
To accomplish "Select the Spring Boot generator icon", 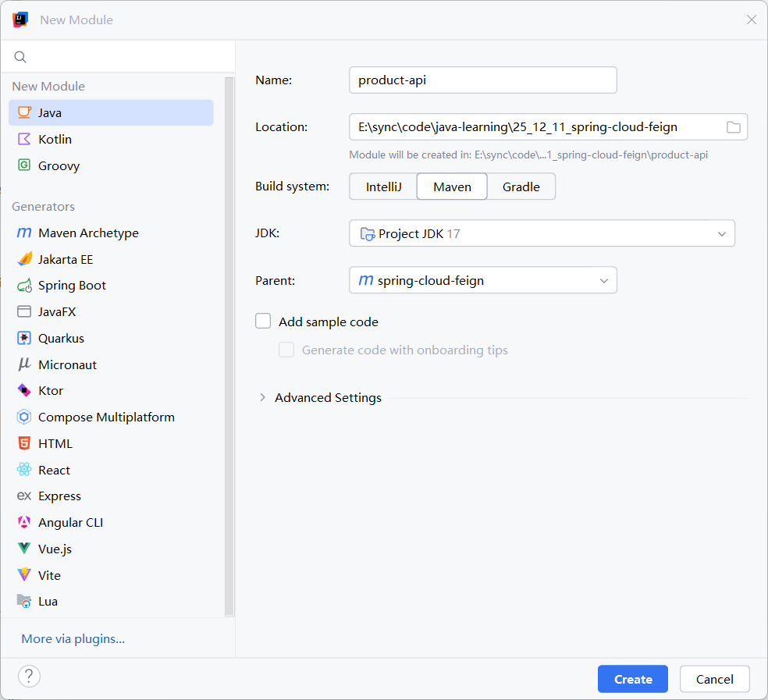I will [24, 286].
